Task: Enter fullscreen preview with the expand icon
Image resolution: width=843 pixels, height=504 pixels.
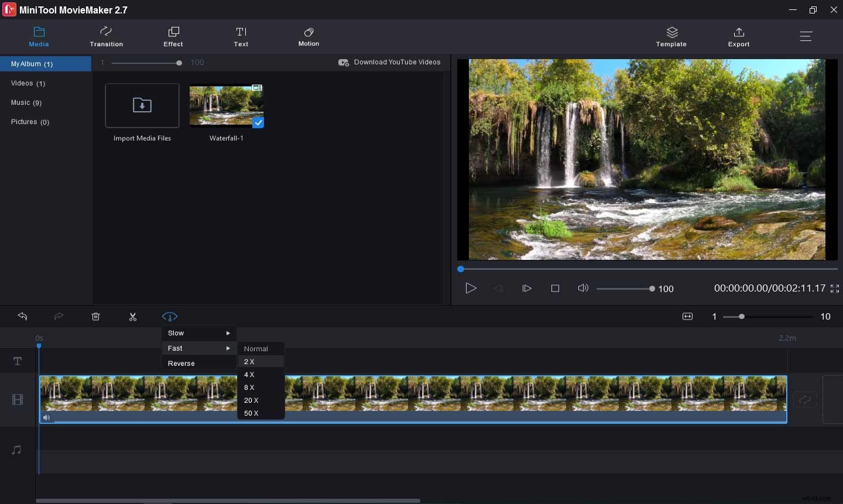Action: 835,288
